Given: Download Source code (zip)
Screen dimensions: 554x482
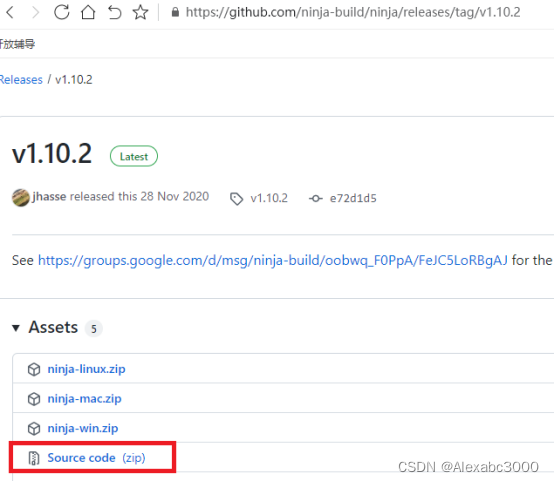Looking at the screenshot, I should click(x=96, y=458).
